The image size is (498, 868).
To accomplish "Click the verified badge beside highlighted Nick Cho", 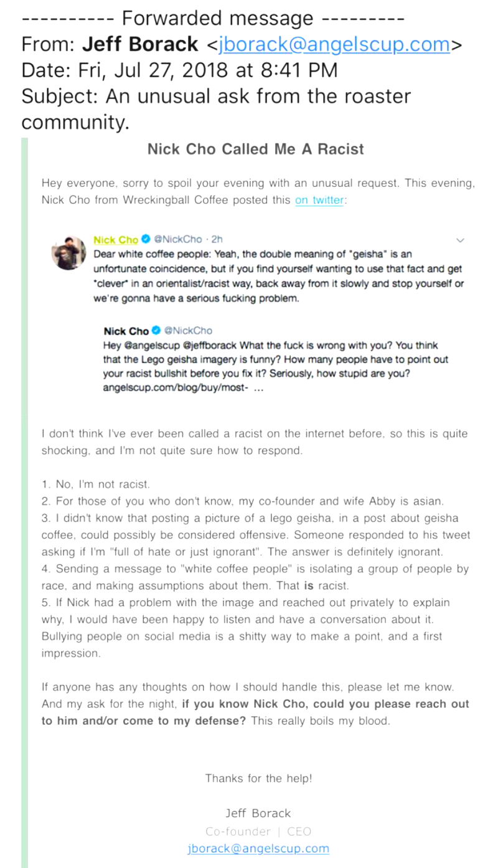I will [146, 239].
